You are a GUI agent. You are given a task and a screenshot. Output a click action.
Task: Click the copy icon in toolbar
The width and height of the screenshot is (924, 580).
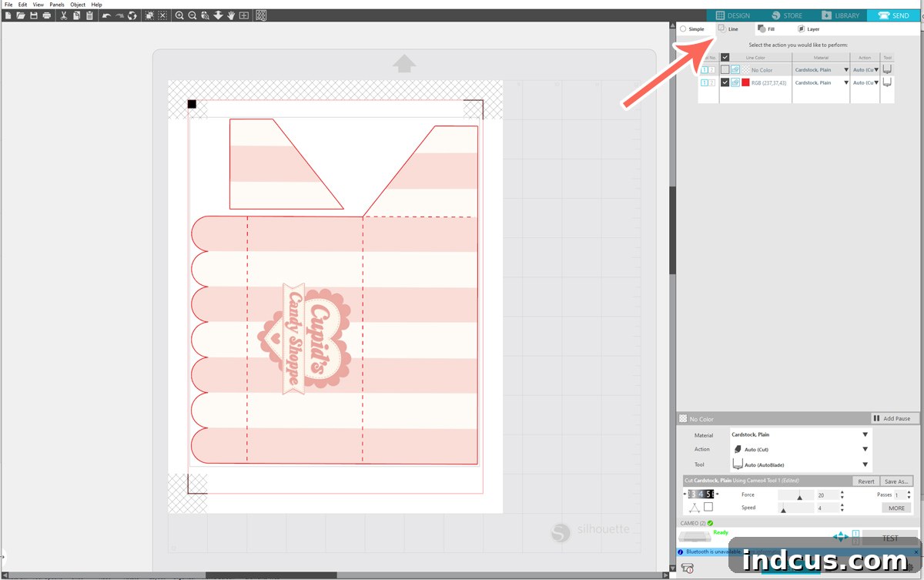click(76, 15)
